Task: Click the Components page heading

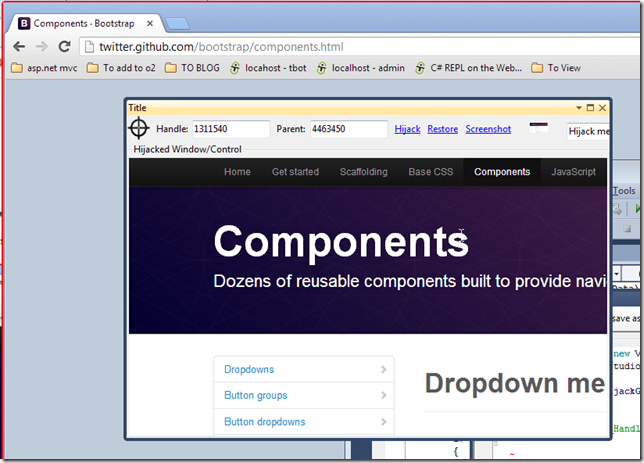Action: tap(341, 242)
